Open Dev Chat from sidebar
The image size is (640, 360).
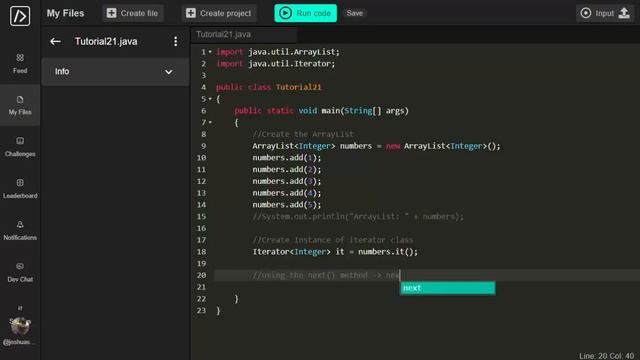click(x=20, y=272)
